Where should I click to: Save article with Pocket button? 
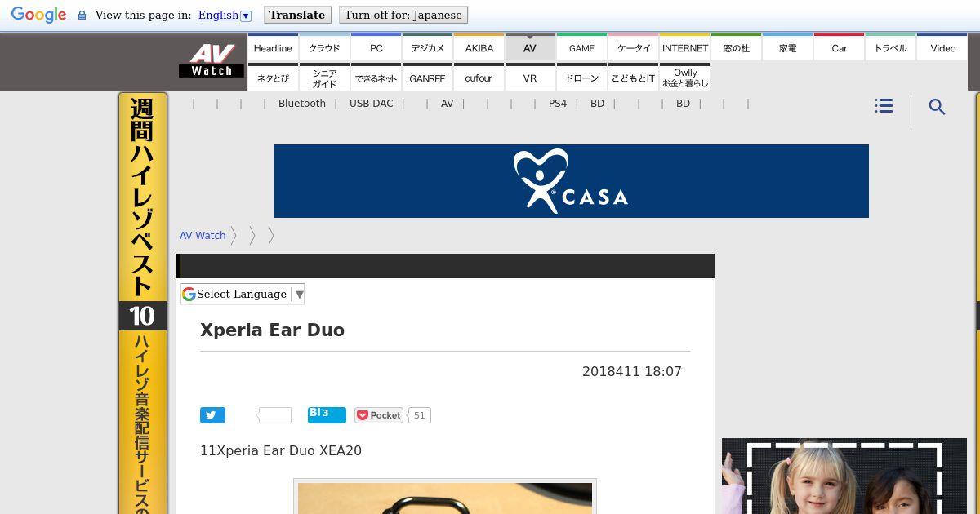pyautogui.click(x=379, y=415)
